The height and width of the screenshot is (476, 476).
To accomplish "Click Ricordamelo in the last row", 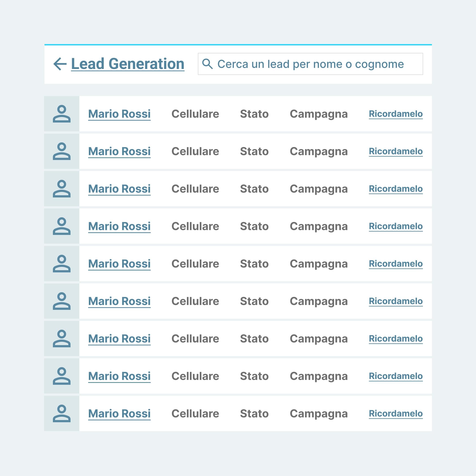I will (396, 413).
